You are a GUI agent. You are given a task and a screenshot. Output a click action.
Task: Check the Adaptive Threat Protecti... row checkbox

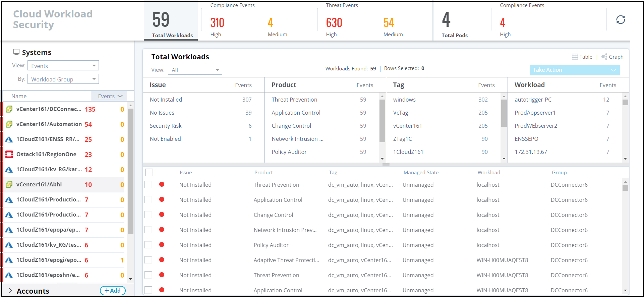coord(148,260)
